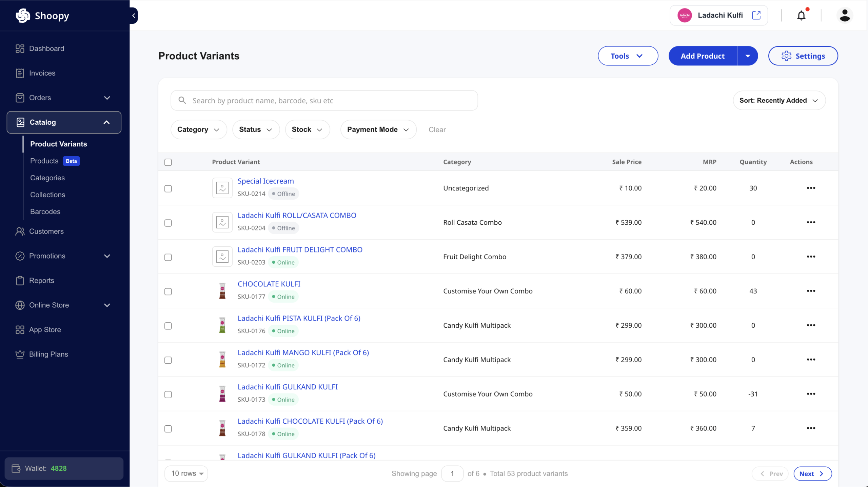868x487 pixels.
Task: Check the select-all checkbox in table header
Action: pyautogui.click(x=168, y=162)
